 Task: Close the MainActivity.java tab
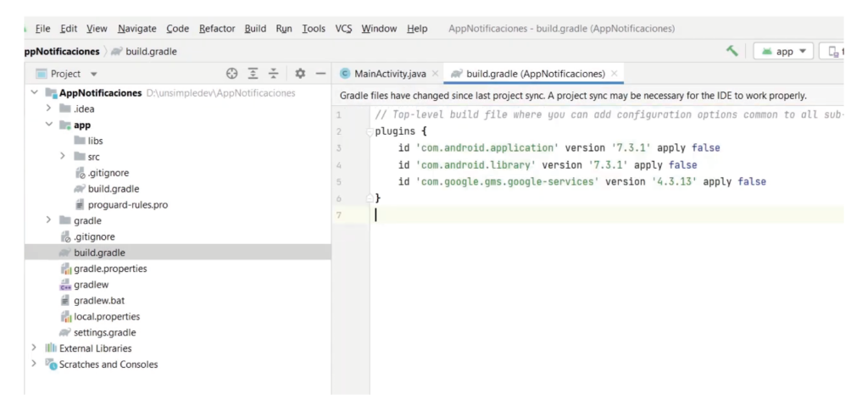point(435,74)
